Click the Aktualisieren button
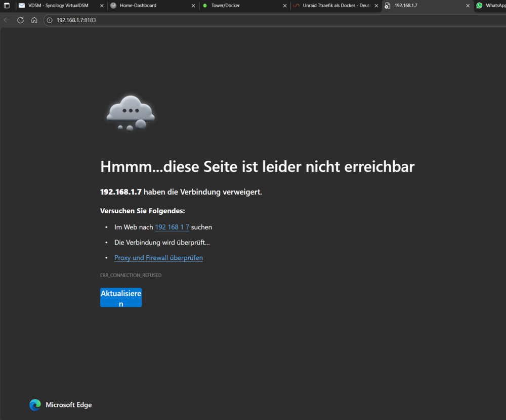This screenshot has height=420, width=506. pos(121,298)
